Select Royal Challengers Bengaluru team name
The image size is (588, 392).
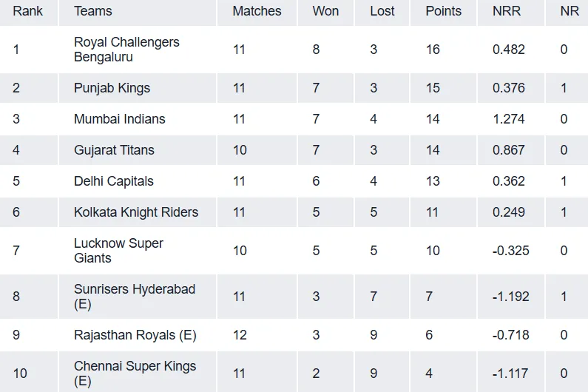(126, 50)
